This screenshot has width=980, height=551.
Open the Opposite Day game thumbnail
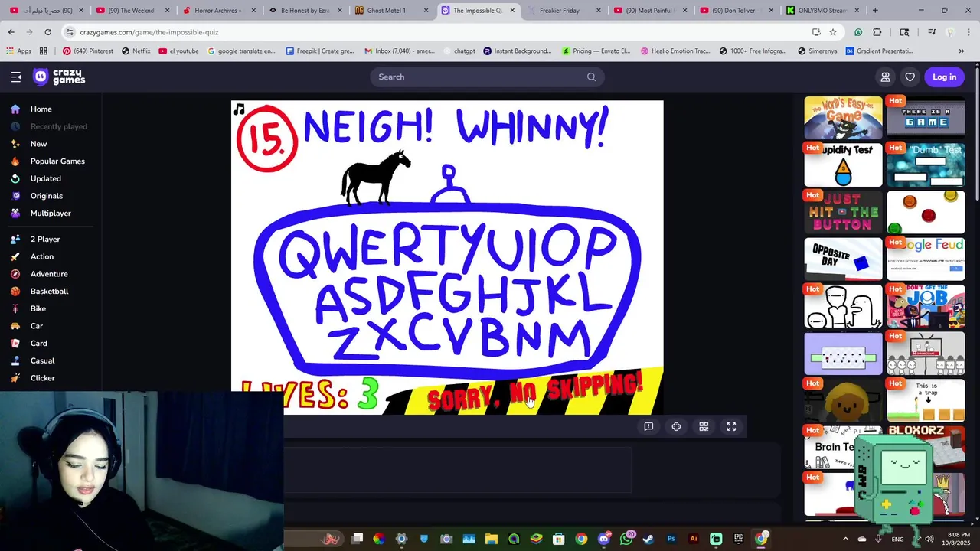tap(843, 259)
